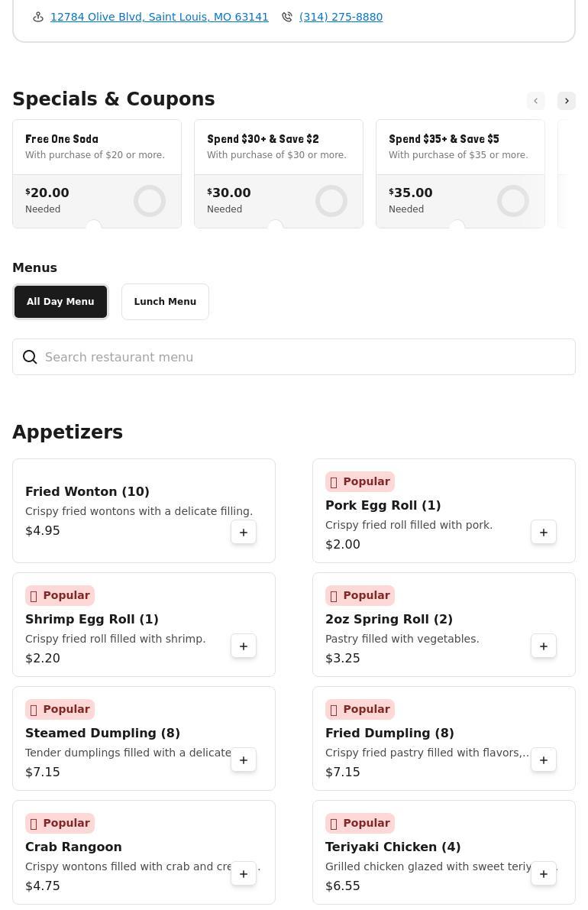Call the (314) 275-8880 phone link
The width and height of the screenshot is (588, 910).
click(x=341, y=17)
